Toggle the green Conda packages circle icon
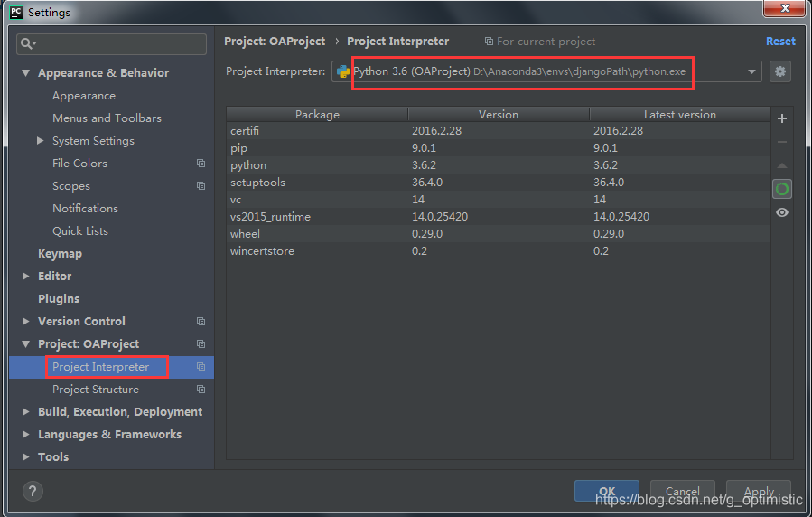812x517 pixels. click(782, 189)
